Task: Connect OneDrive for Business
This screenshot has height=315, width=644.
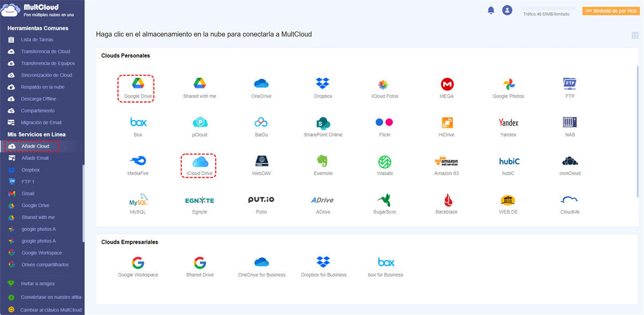Action: click(261, 267)
